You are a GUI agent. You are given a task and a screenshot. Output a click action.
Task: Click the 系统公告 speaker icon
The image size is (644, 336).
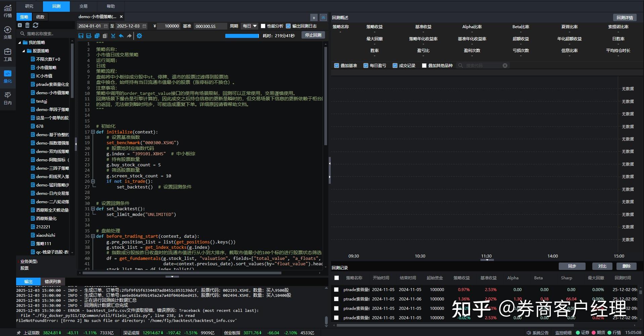coord(529,333)
